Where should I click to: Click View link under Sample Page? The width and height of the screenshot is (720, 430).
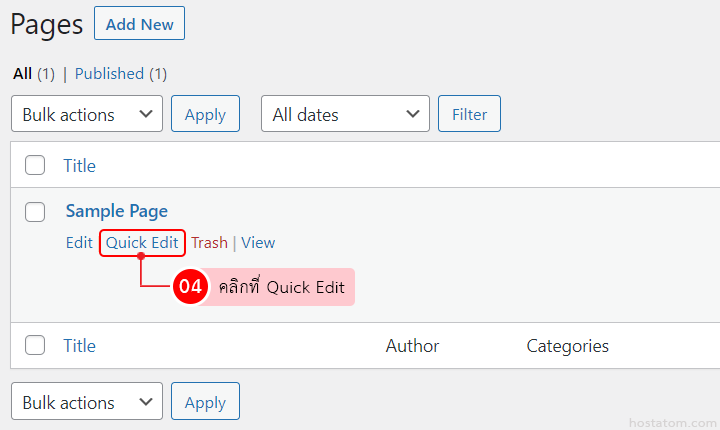pos(258,243)
